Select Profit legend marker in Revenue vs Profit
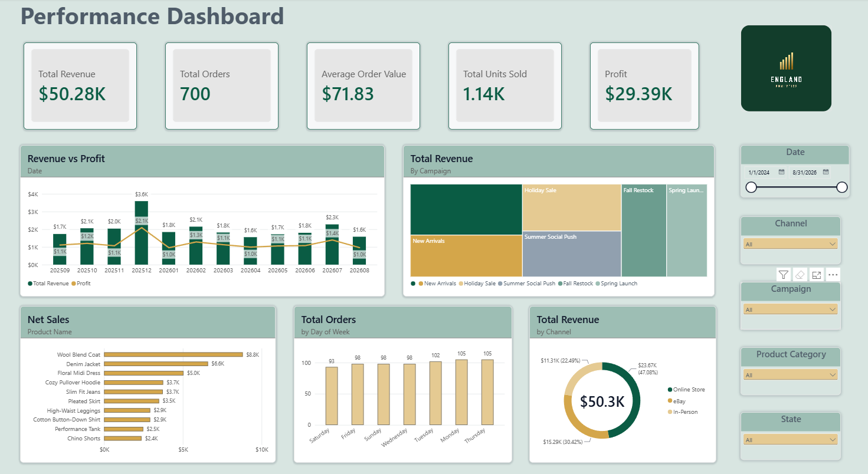This screenshot has width=868, height=474. pyautogui.click(x=74, y=284)
